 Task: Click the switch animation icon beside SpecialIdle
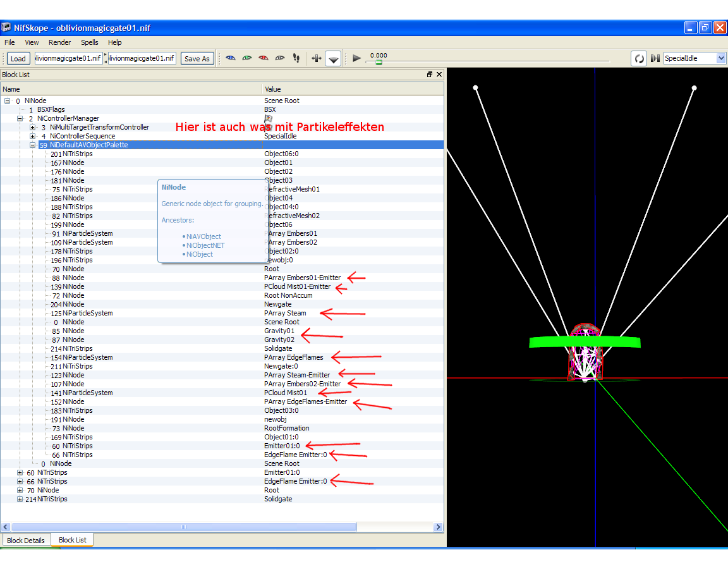655,58
